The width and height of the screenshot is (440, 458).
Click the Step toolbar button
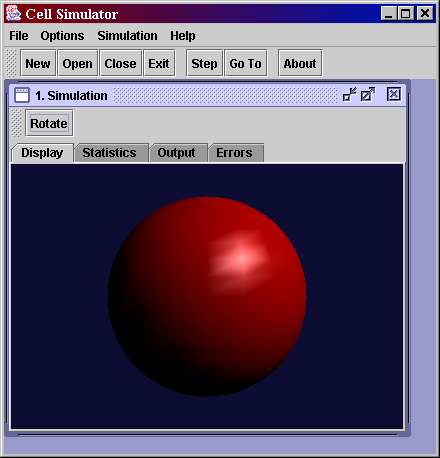204,63
